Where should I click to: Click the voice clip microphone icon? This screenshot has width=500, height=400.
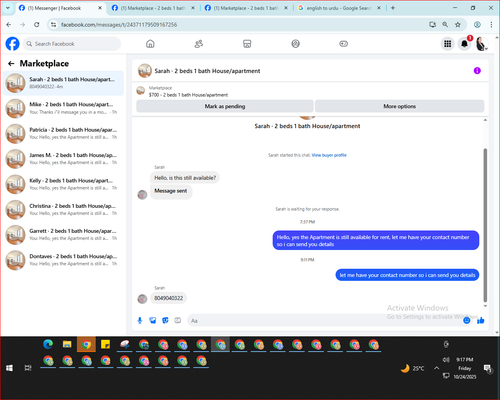140,320
